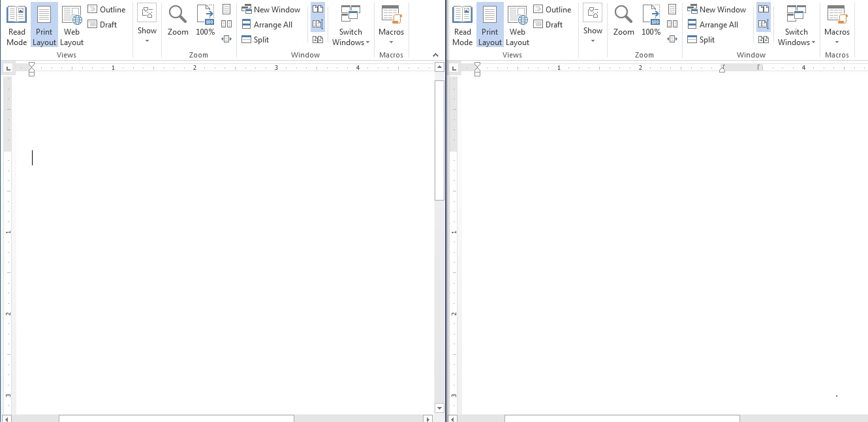Click New Window in the left window

(271, 9)
